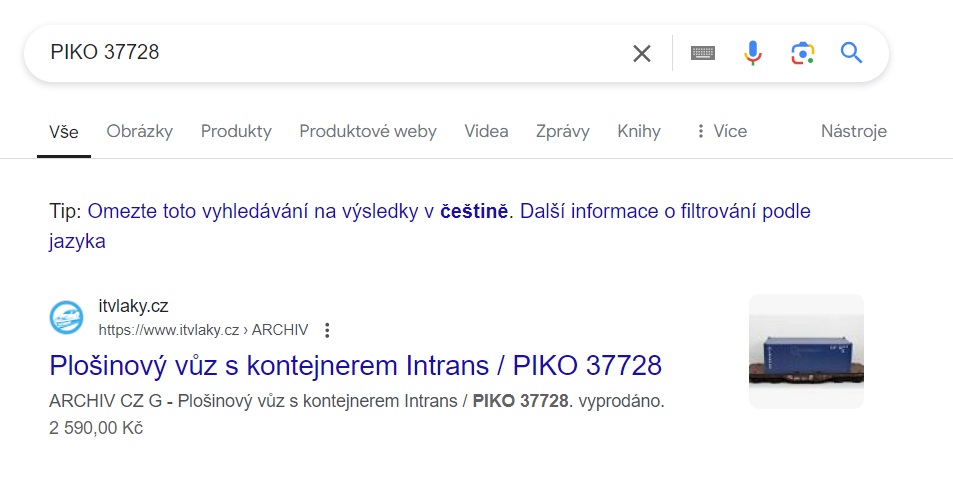Open the Zprávy news tab

[562, 131]
